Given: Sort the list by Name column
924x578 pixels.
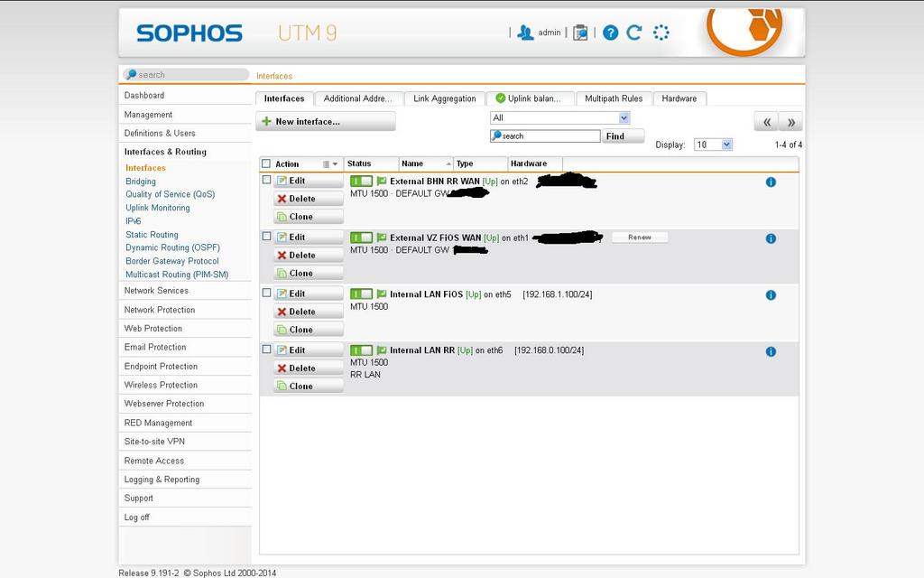Looking at the screenshot, I should 426,164.
